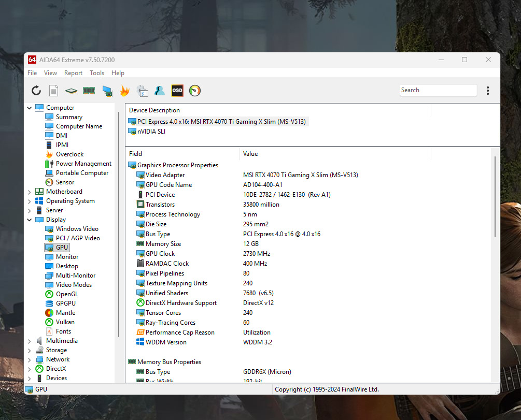Image resolution: width=521 pixels, height=420 pixels.
Task: Click the Value column header
Action: tap(335, 154)
